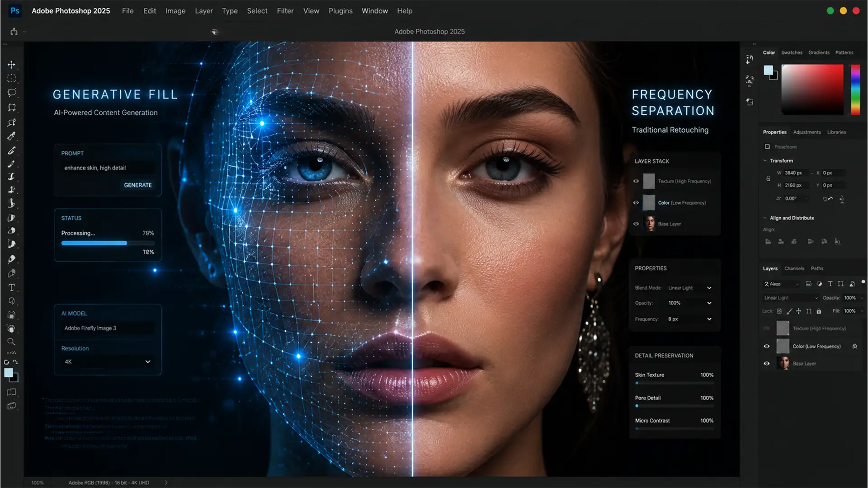Click the hue spectrum strip
Image resolution: width=868 pixels, height=488 pixels.
tap(855, 89)
